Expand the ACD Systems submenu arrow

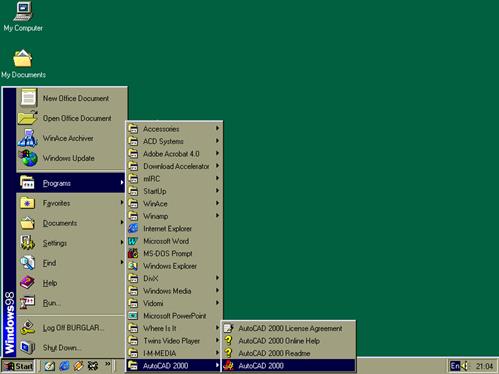tap(217, 141)
